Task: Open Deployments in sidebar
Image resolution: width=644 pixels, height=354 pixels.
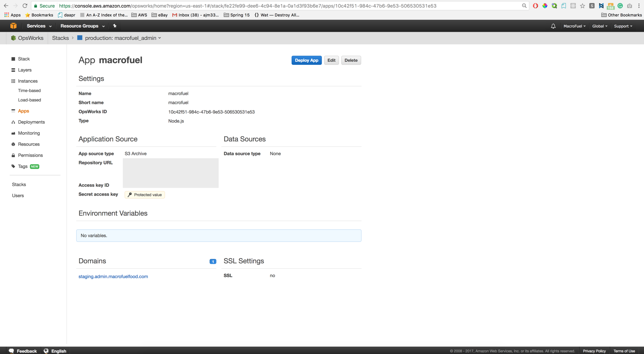Action: 31,122
